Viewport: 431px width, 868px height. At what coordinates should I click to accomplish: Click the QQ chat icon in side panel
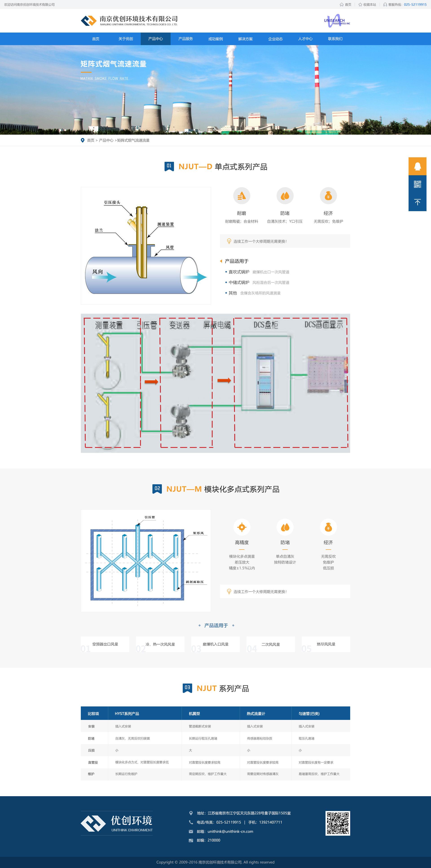point(417,166)
